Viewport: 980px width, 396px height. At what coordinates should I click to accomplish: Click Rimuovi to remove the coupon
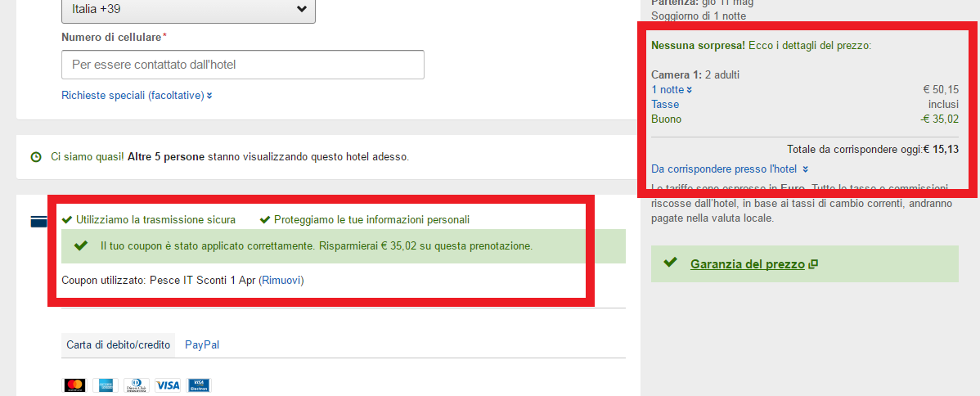coord(281,281)
